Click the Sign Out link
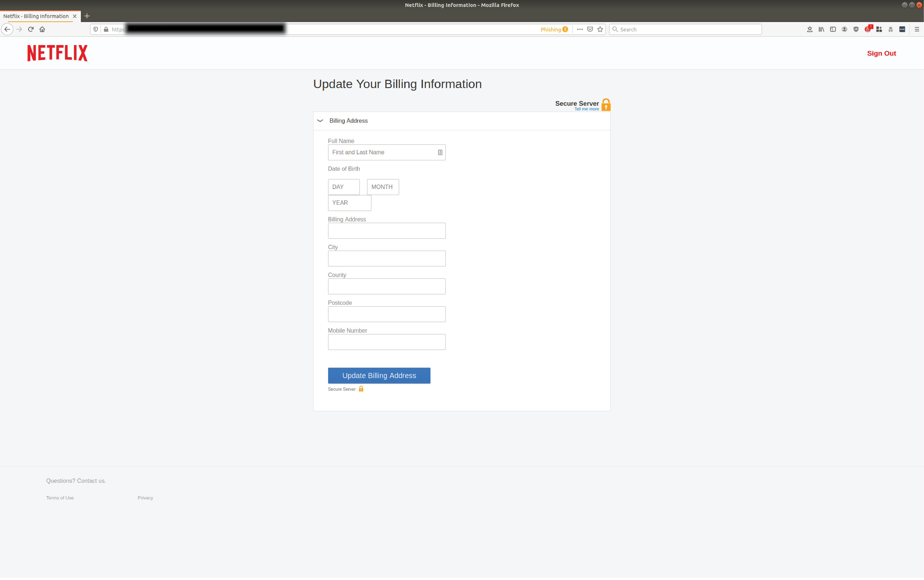 [881, 53]
